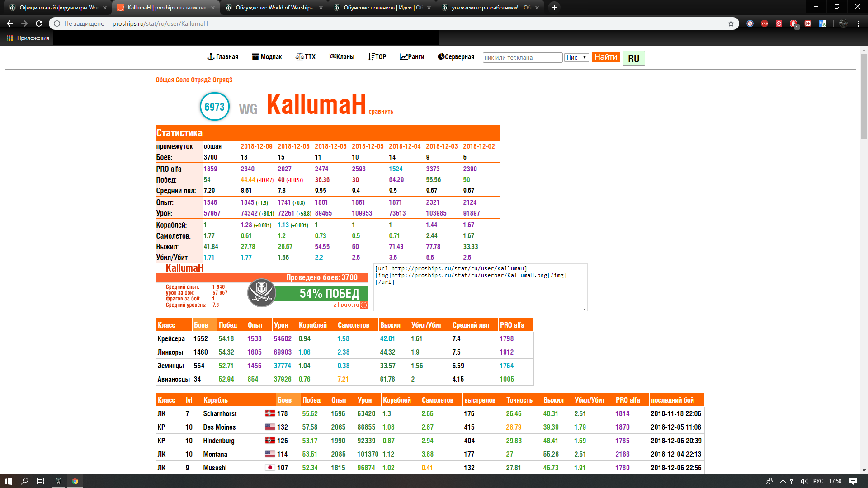Open the ТТХ menu item
The image size is (868, 488).
click(306, 57)
